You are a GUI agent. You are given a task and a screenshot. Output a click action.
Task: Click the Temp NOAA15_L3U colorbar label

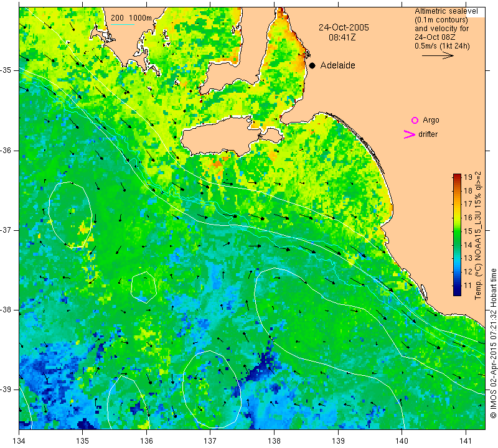[x=478, y=235]
